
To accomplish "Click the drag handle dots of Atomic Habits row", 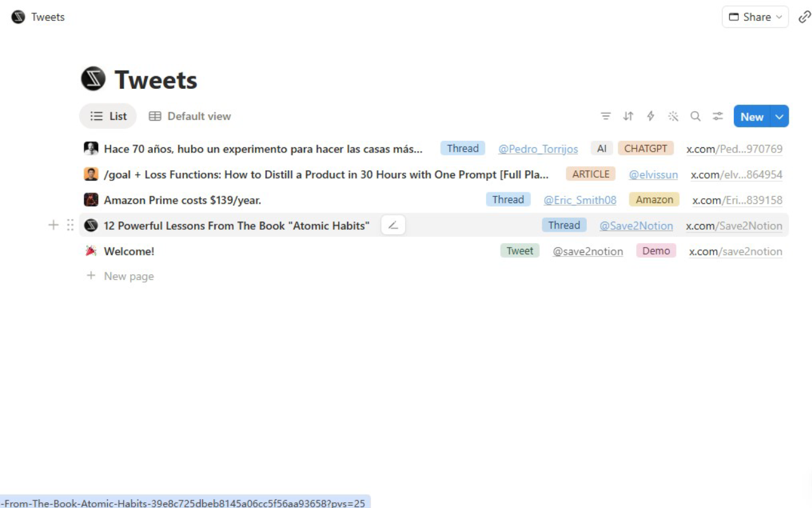I will [x=70, y=225].
